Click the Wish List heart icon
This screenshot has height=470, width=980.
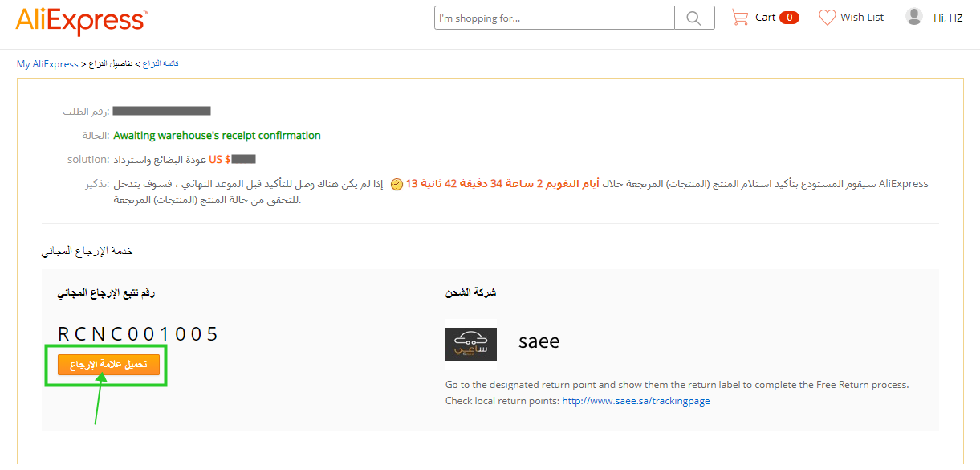point(827,17)
